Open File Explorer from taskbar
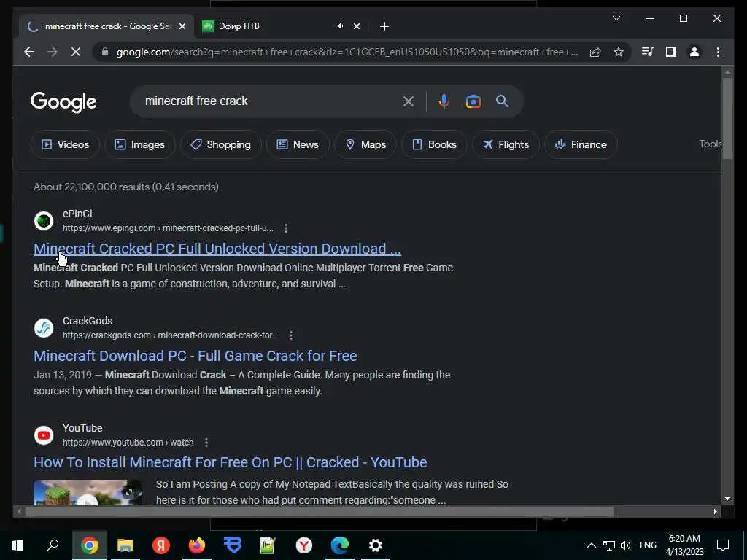 (x=125, y=545)
